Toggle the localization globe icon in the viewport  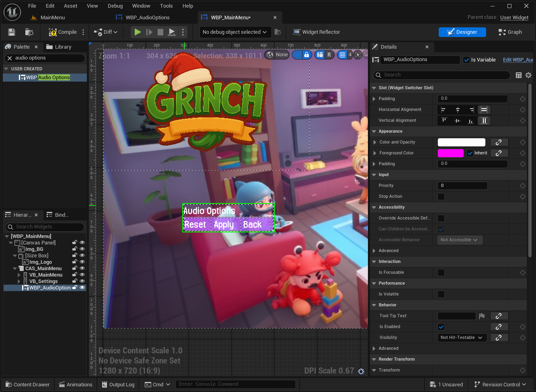coord(270,55)
